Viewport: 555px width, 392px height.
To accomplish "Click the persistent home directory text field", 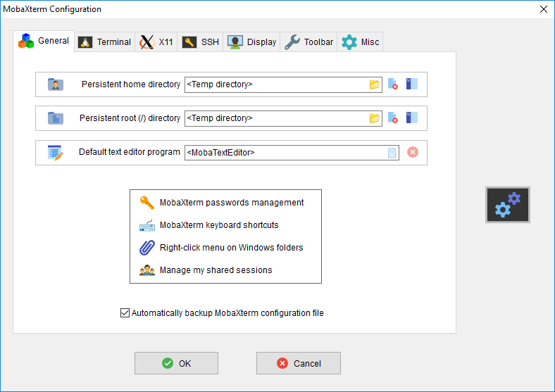I will (x=275, y=84).
